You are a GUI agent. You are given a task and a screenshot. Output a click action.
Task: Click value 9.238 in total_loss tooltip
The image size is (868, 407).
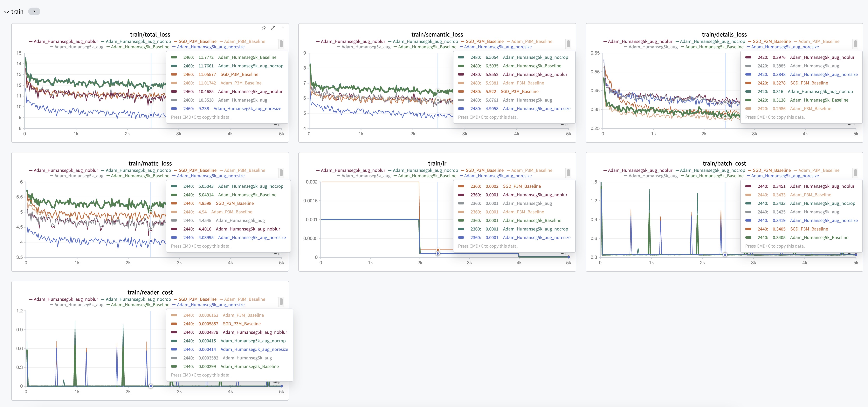click(x=203, y=108)
